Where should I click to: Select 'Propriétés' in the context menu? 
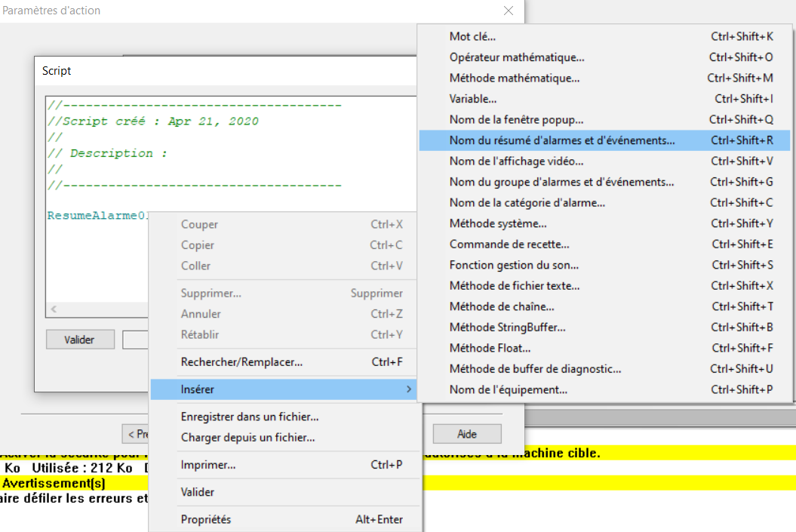click(206, 519)
